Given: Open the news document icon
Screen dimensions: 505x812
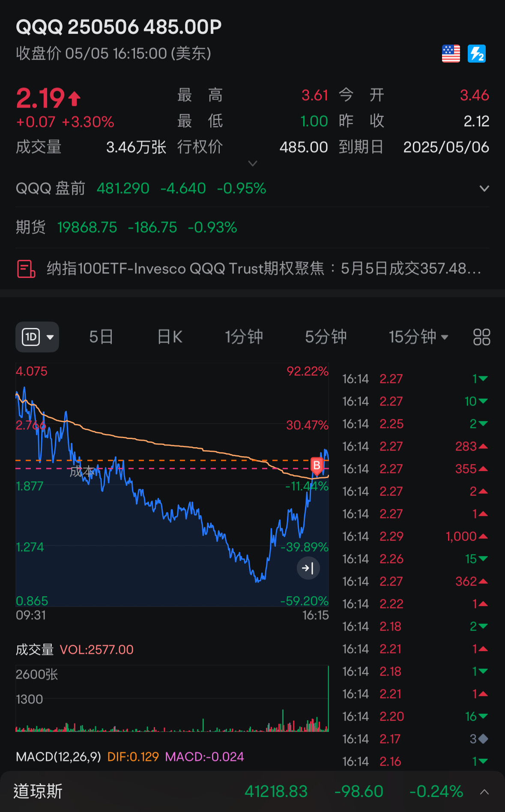Looking at the screenshot, I should coord(26,269).
